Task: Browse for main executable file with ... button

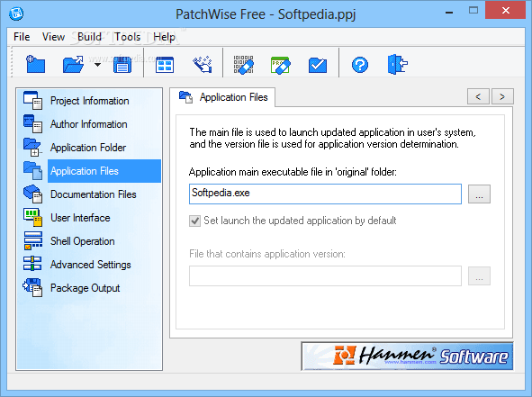Action: point(479,194)
